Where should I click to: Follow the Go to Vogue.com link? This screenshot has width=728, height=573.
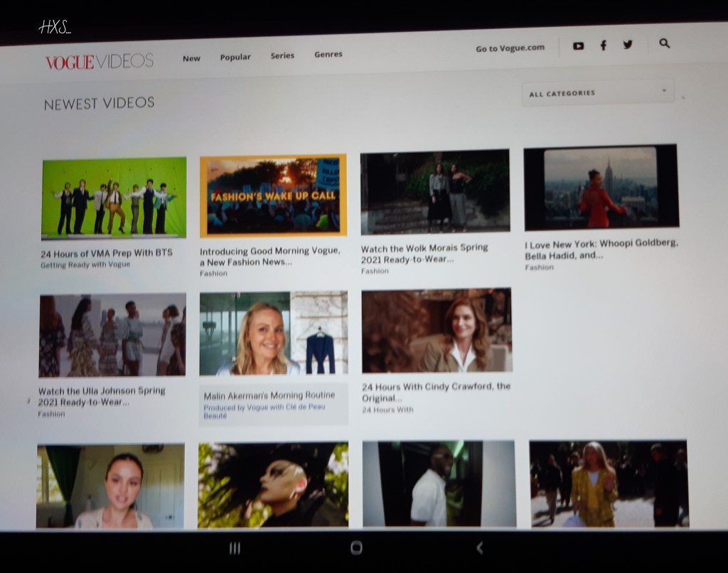click(510, 48)
